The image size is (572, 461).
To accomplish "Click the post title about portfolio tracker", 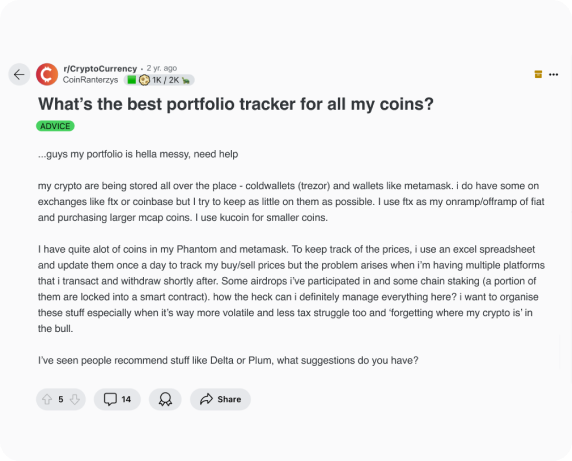I will (x=236, y=104).
